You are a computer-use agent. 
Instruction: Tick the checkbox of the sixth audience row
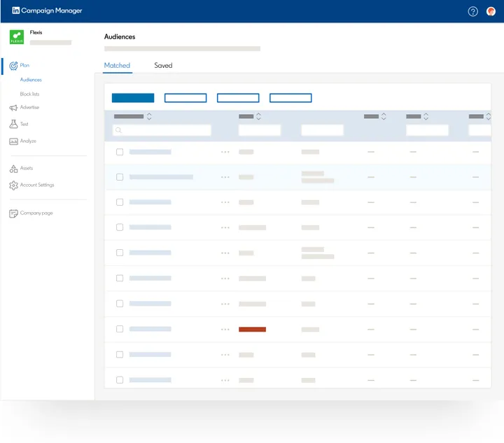coord(120,279)
